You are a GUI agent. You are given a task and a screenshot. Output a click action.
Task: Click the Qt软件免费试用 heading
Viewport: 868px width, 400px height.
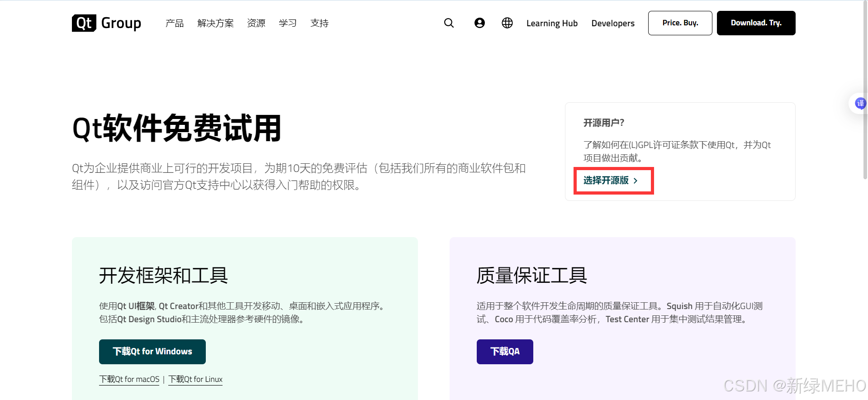(x=177, y=129)
